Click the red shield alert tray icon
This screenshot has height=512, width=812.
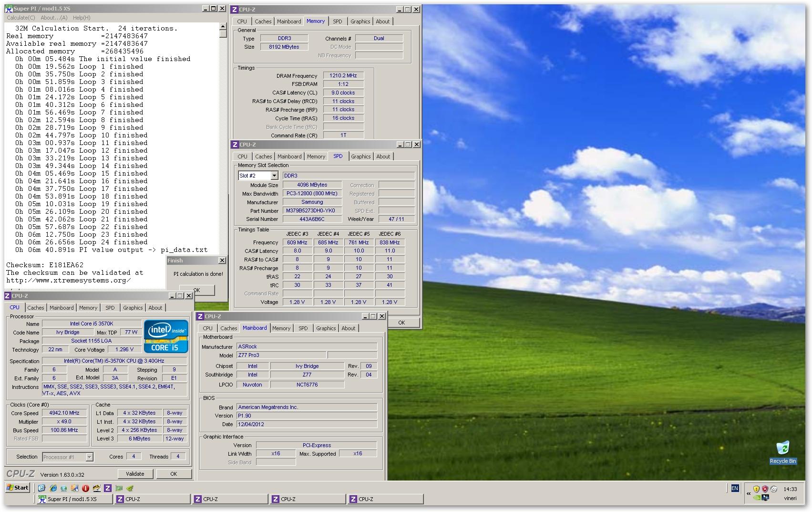tap(765, 489)
